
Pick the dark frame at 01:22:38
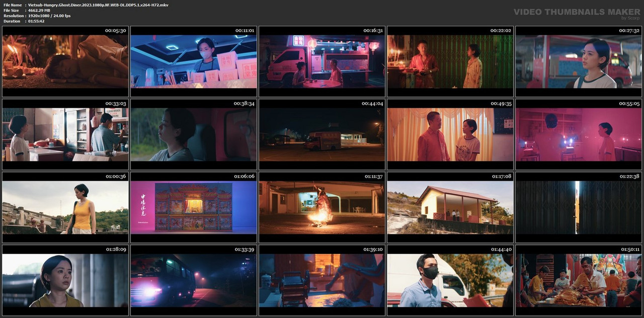(x=579, y=207)
